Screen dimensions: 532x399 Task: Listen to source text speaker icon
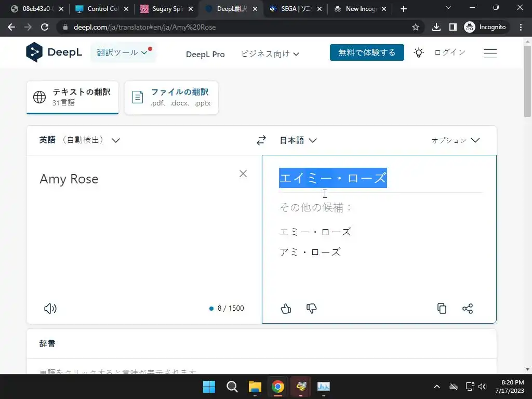(50, 309)
